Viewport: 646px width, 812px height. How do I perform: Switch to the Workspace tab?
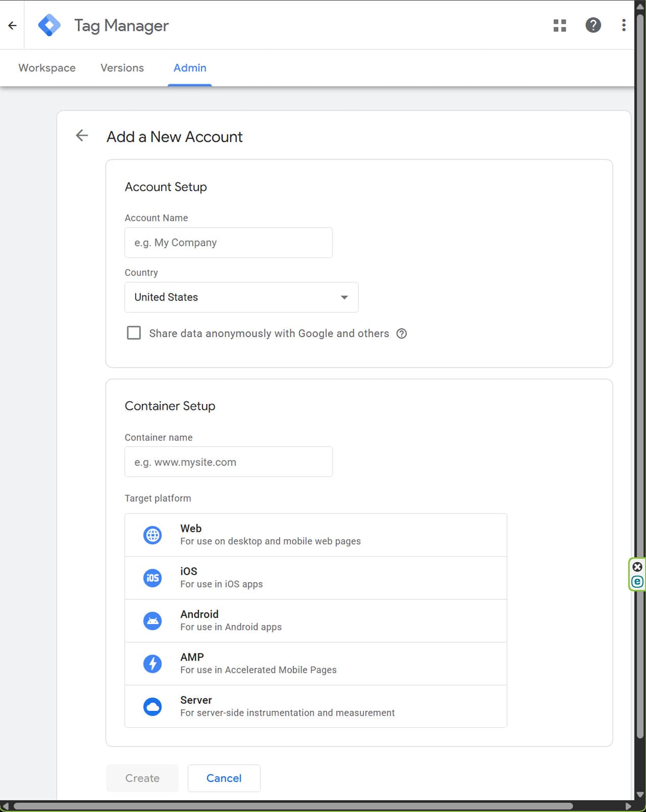47,68
